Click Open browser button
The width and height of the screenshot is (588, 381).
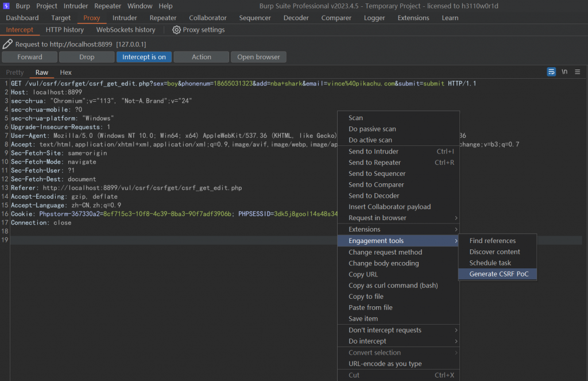click(258, 57)
